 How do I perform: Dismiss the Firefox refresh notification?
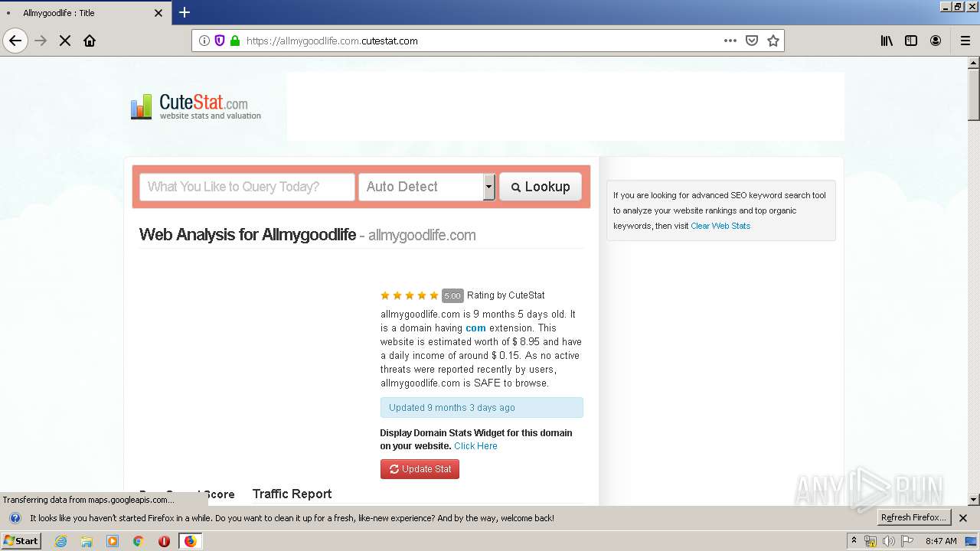(963, 518)
